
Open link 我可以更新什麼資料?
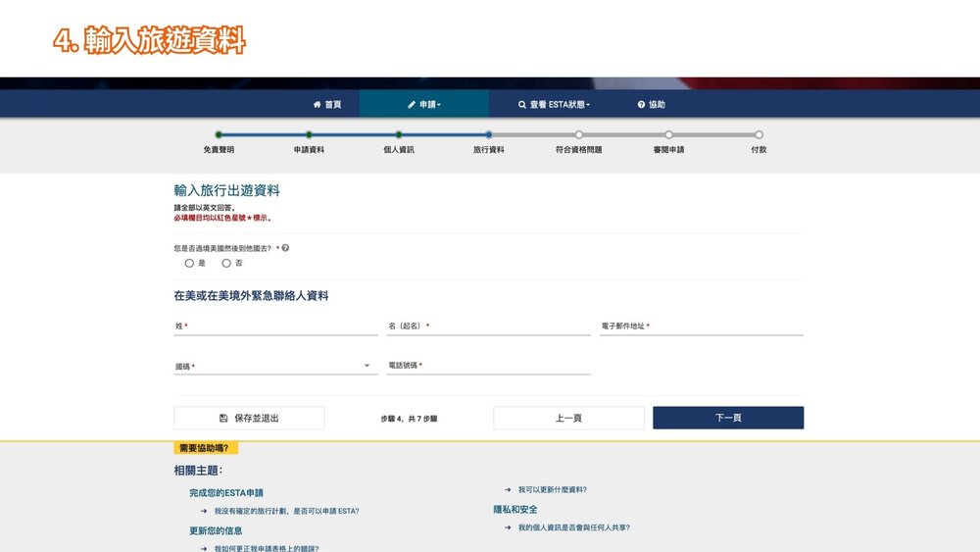tap(553, 489)
